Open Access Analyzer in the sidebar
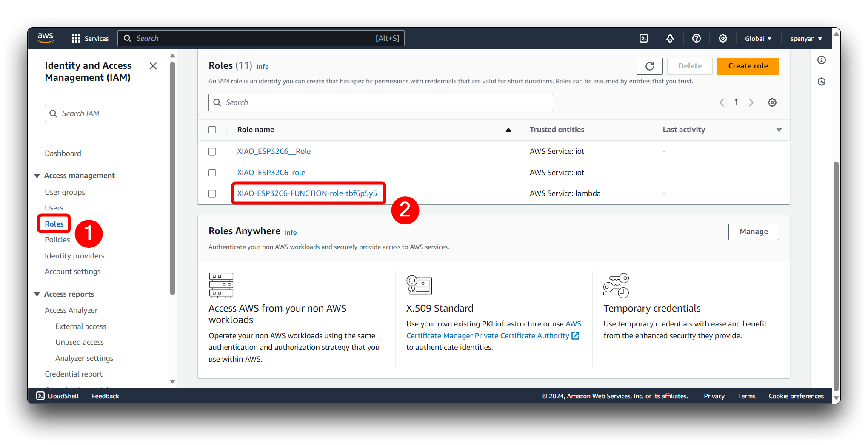 click(x=71, y=310)
